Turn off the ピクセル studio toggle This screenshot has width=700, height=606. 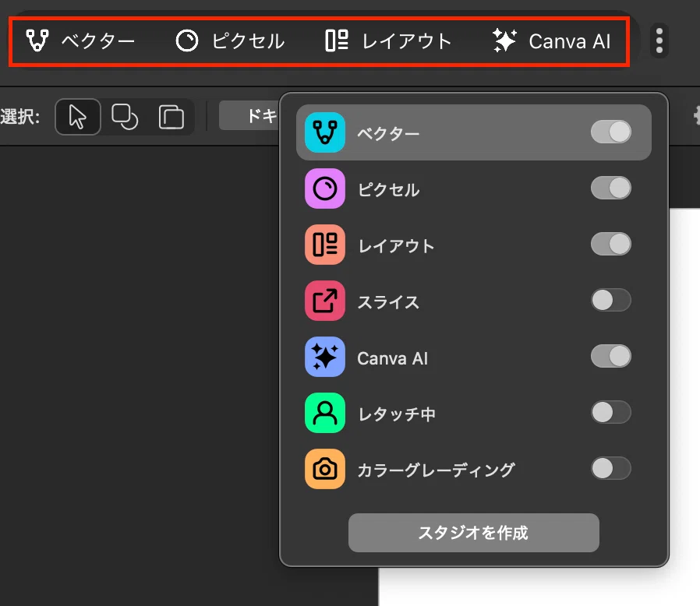[610, 188]
